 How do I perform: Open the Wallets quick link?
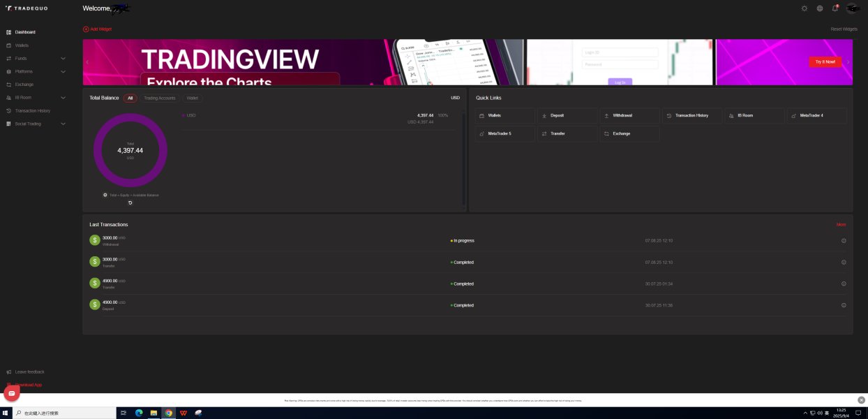point(506,115)
